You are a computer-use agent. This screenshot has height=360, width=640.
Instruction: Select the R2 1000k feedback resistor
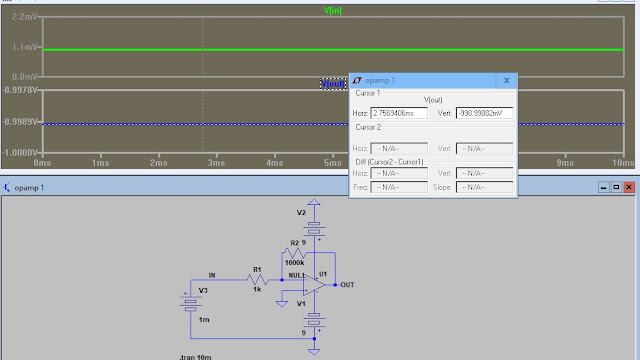(x=294, y=253)
